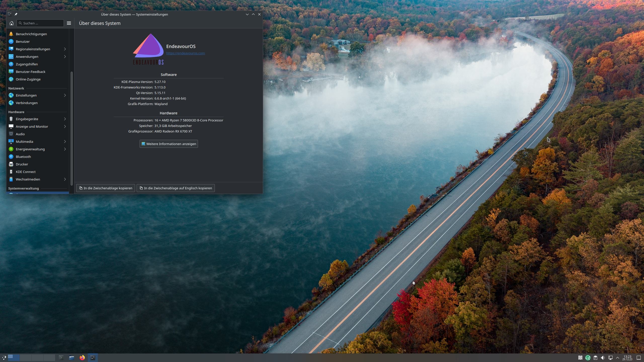Screen dimensions: 644x362
Task: Click Weitere Informationen anzeigen button
Action: 169,144
